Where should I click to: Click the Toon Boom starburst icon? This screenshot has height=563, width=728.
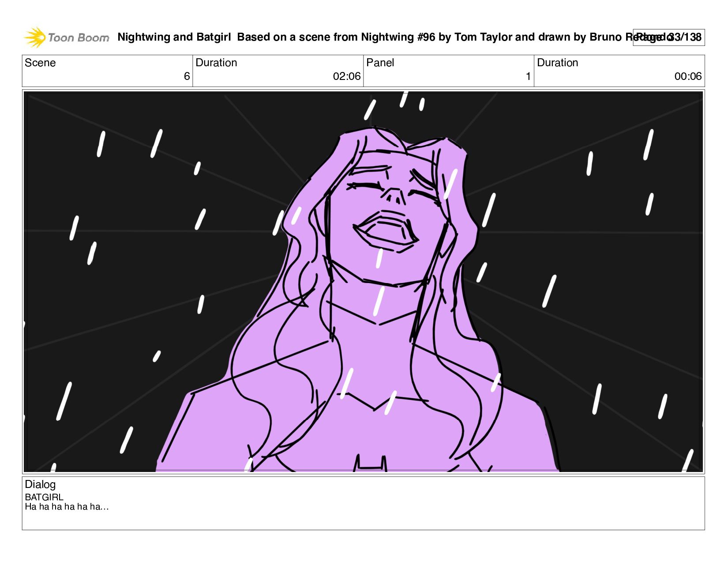[35, 38]
